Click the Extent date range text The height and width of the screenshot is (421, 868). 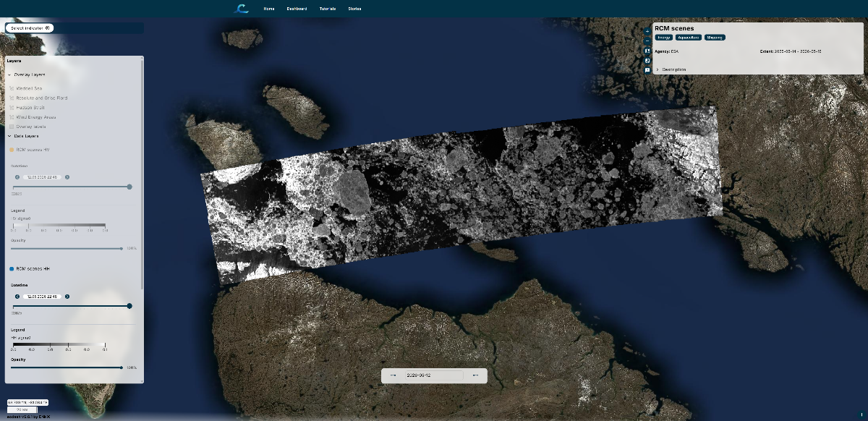point(791,51)
